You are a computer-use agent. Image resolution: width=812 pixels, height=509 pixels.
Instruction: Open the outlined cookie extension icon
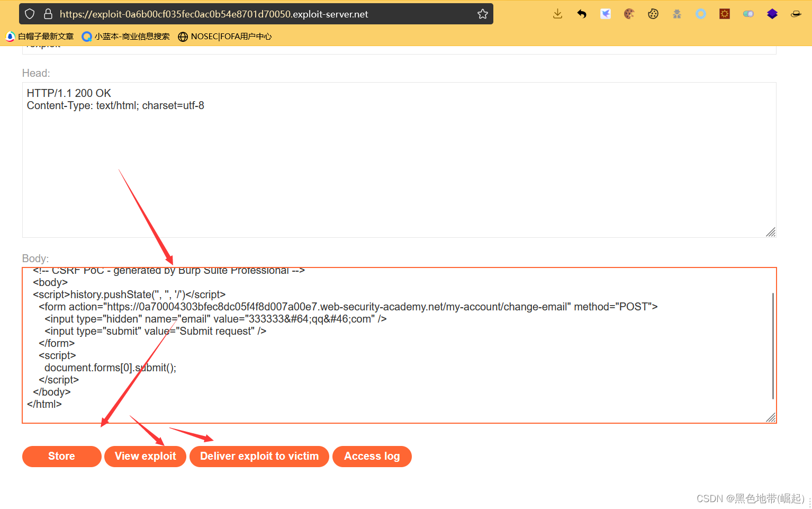coord(653,14)
